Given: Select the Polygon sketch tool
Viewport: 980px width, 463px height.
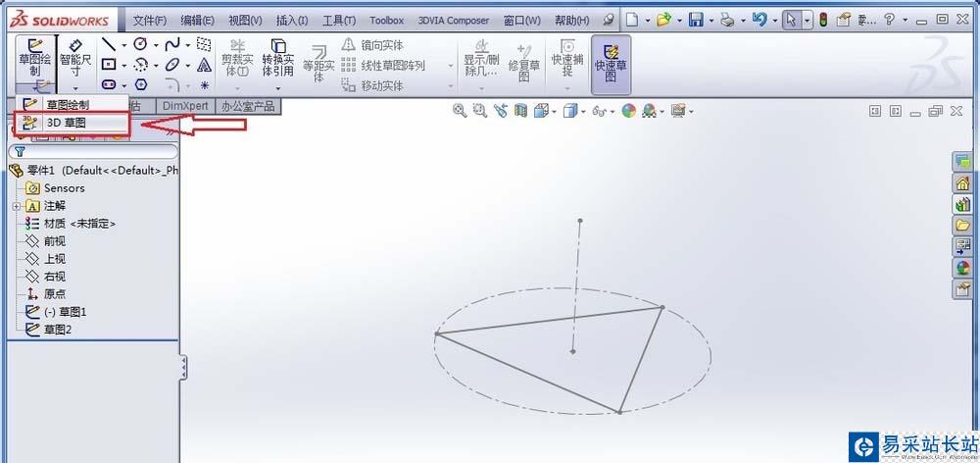Looking at the screenshot, I should click(141, 84).
